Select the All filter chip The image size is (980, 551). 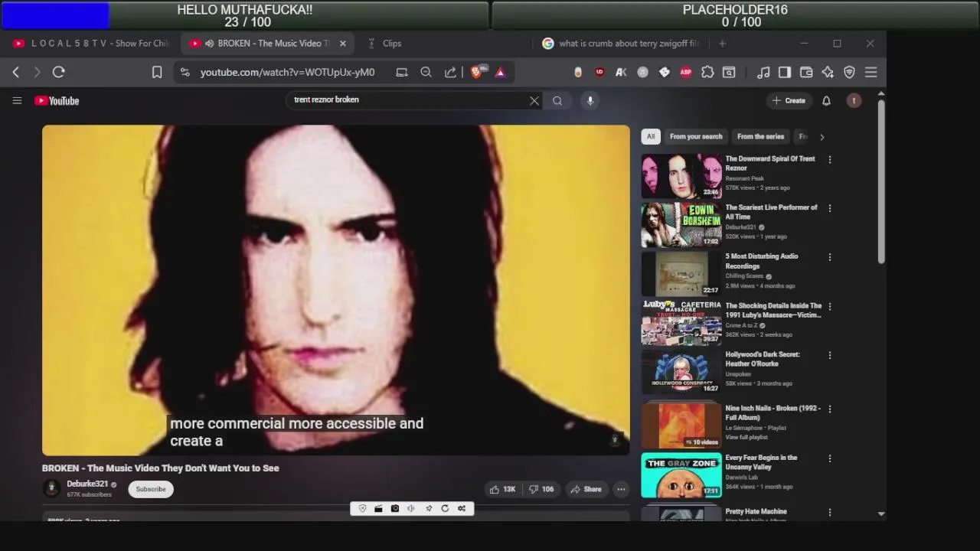click(651, 136)
